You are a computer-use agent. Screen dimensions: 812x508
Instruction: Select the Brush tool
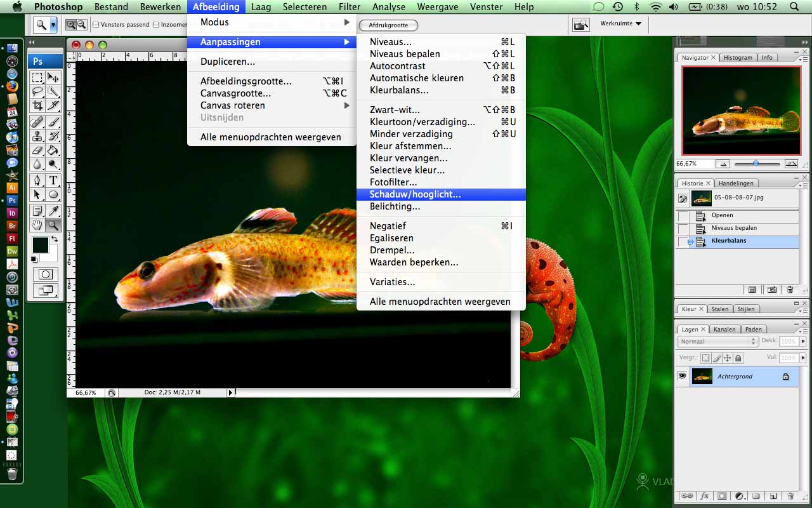coord(53,122)
